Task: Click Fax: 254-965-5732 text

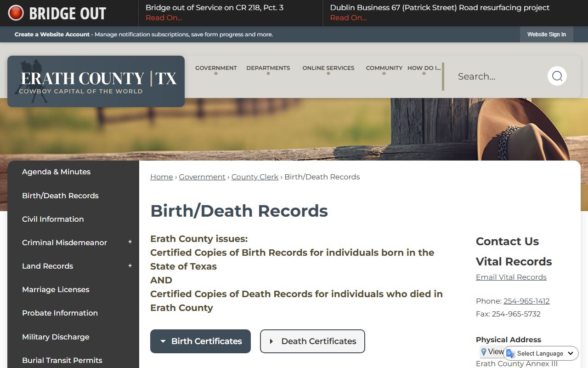Action: click(508, 314)
